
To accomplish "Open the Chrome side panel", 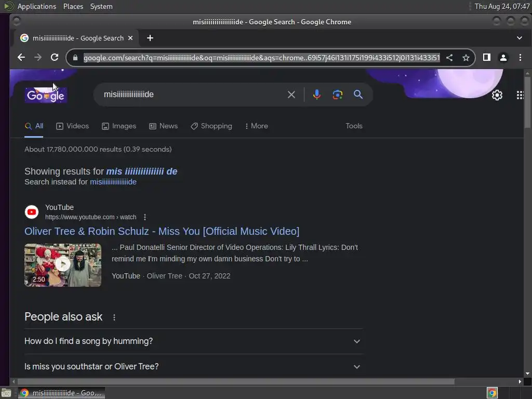I will tap(486, 57).
